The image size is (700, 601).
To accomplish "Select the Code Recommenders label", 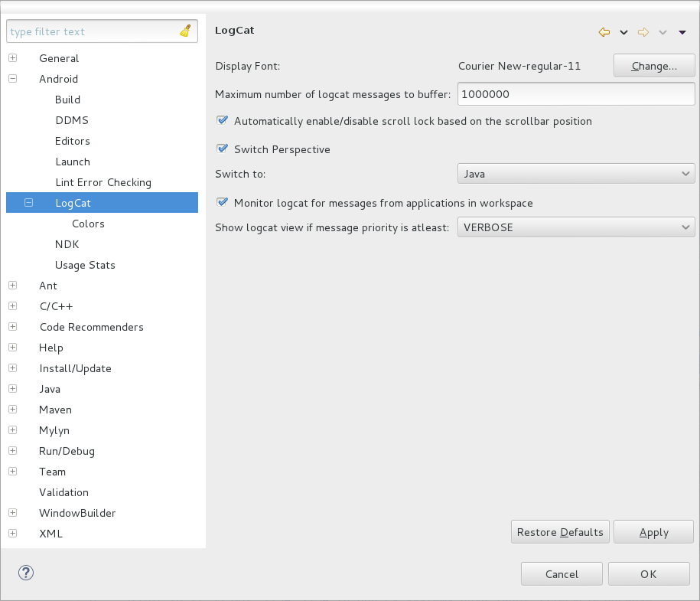I will (92, 327).
